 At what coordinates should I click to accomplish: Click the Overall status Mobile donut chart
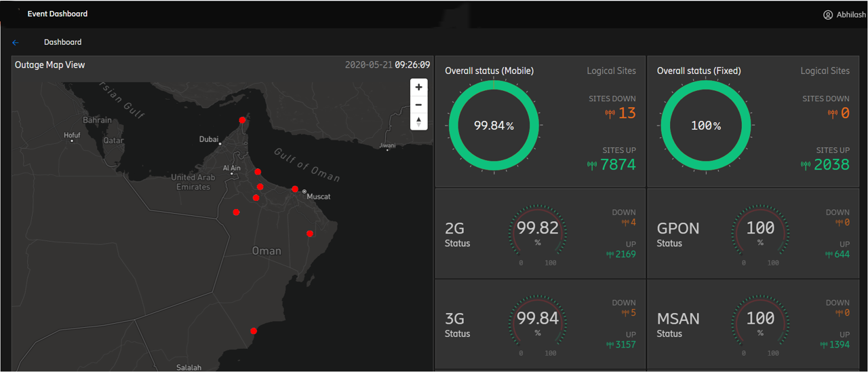(x=494, y=126)
